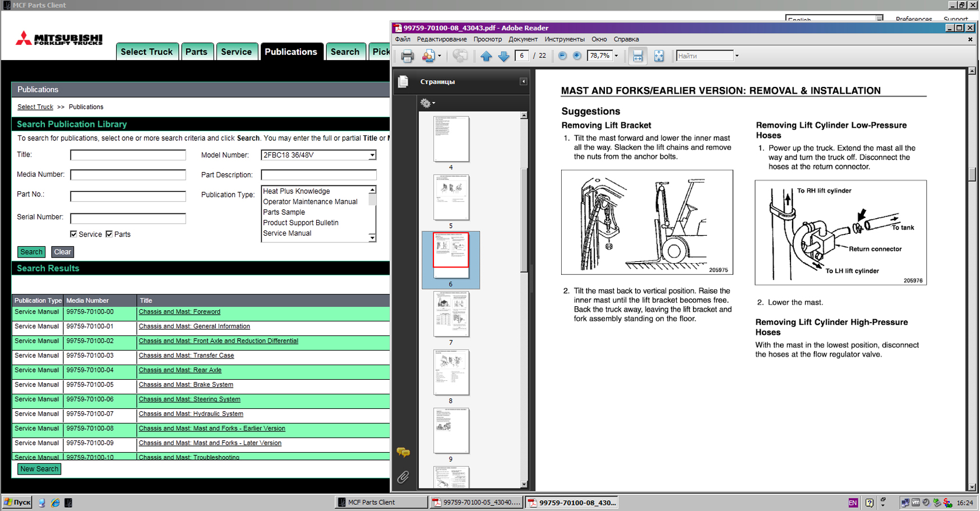This screenshot has width=980, height=511.
Task: Go to next page with down arrow
Action: [503, 56]
